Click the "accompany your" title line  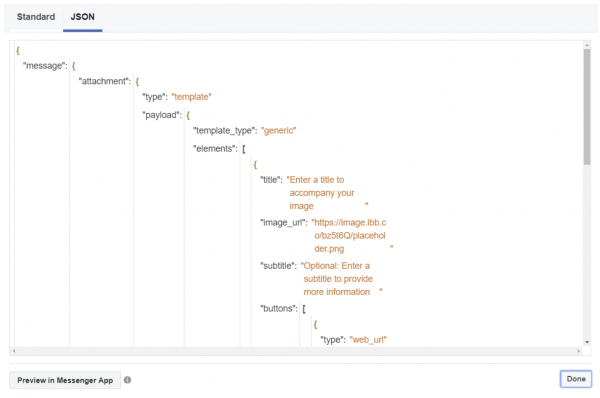click(322, 193)
